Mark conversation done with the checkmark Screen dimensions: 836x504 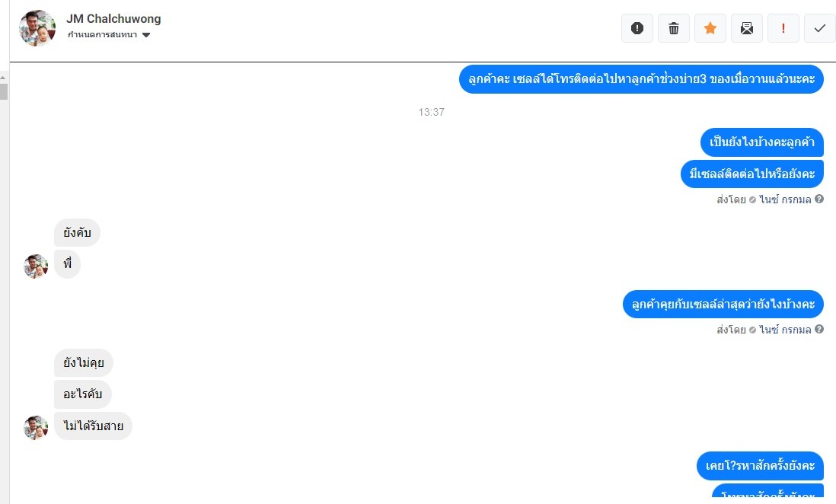tap(820, 28)
